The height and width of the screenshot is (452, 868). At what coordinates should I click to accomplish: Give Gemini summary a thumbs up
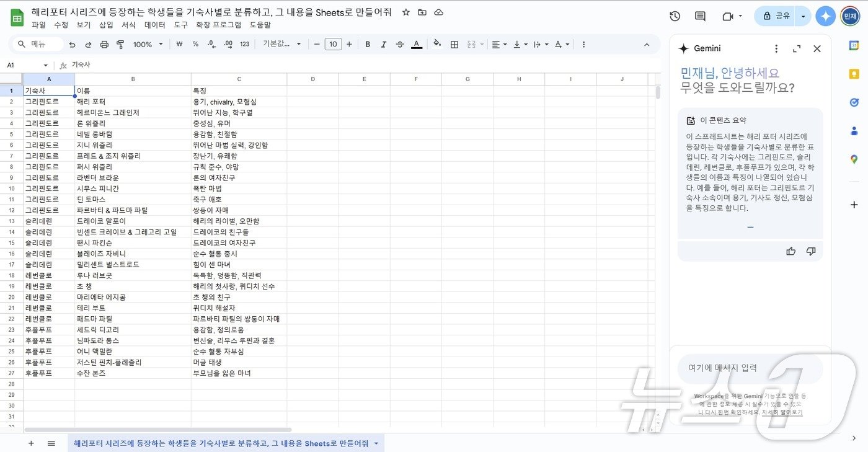point(790,251)
